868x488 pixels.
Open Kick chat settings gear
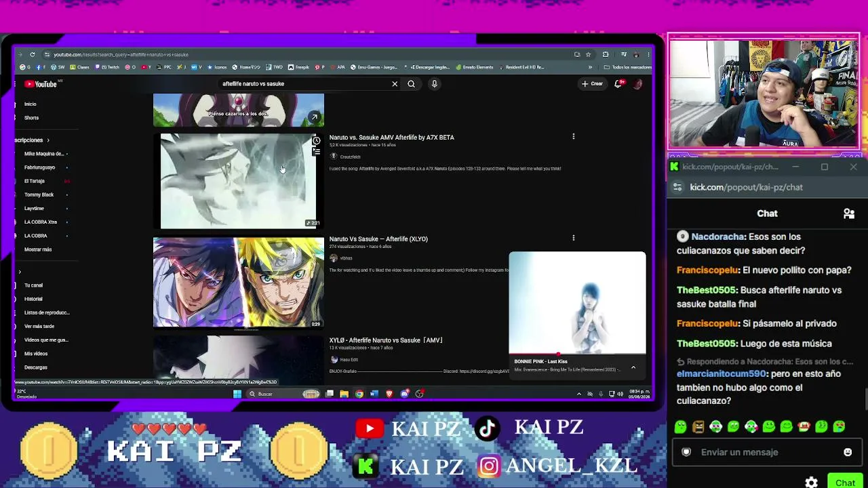pyautogui.click(x=811, y=483)
